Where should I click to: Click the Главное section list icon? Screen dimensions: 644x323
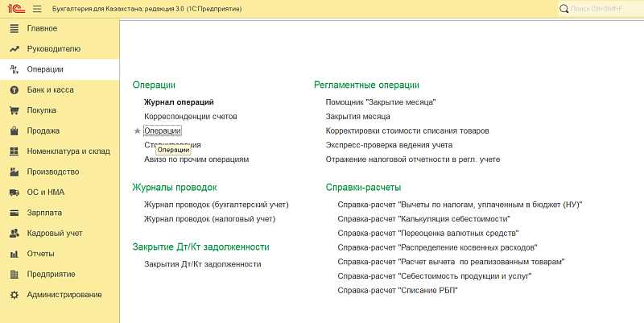[13, 28]
